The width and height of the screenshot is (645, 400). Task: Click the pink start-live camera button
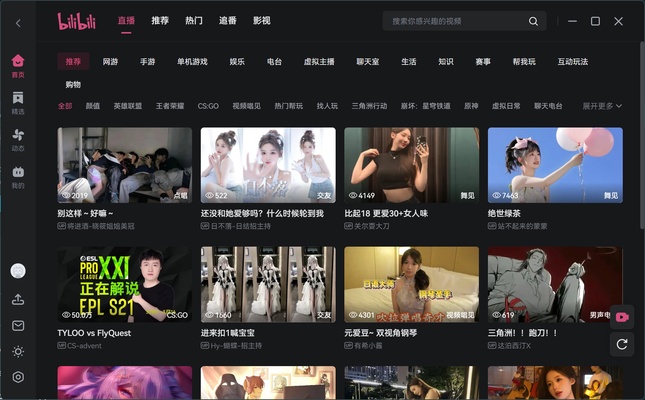click(622, 317)
